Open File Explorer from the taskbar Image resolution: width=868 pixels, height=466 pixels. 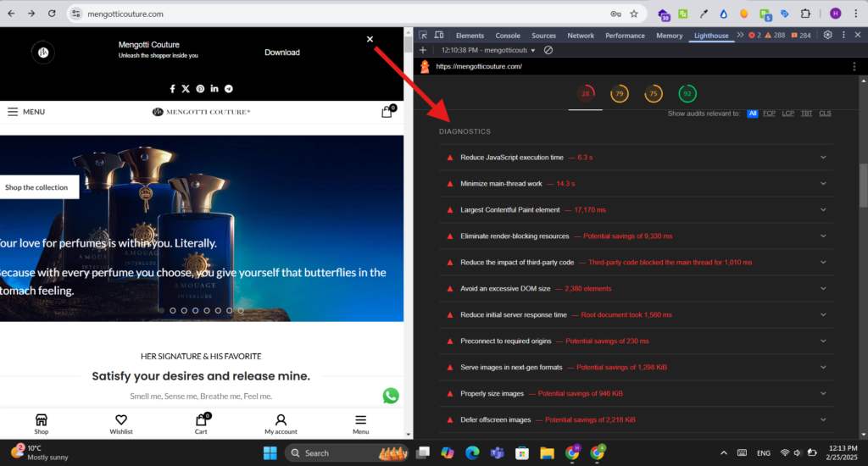pos(547,453)
